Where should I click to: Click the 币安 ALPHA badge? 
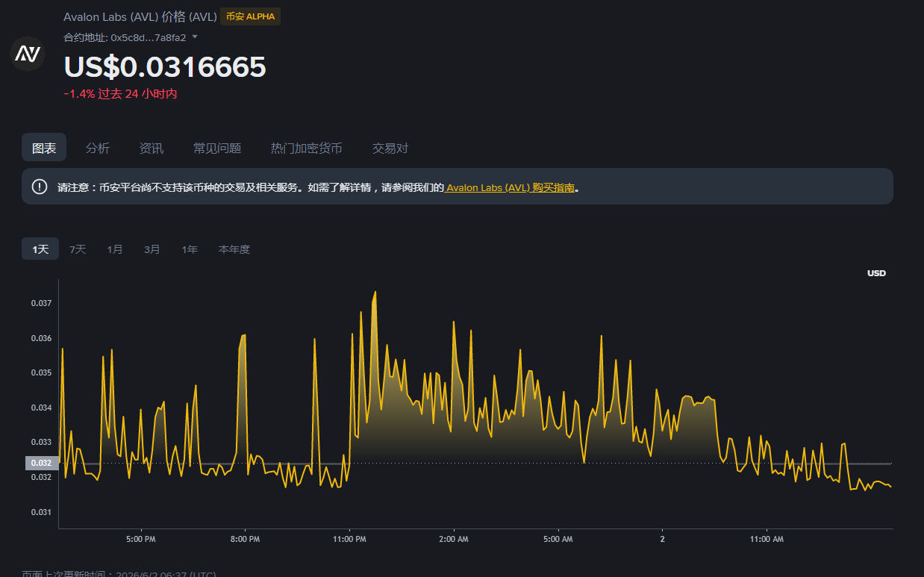pos(250,16)
